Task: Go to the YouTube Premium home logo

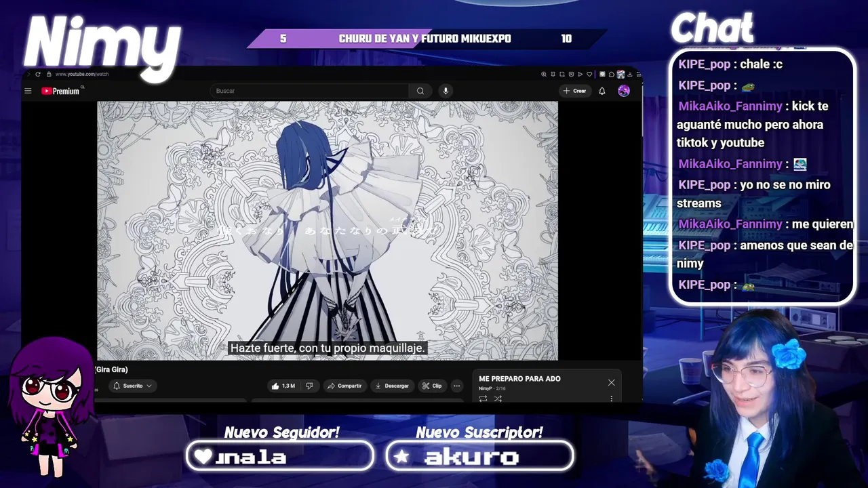Action: click(61, 91)
